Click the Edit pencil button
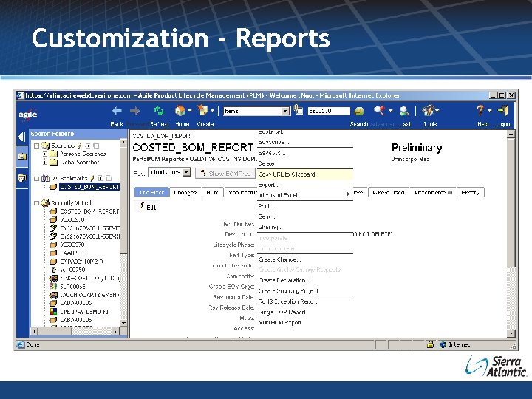The image size is (532, 399). pos(147,207)
